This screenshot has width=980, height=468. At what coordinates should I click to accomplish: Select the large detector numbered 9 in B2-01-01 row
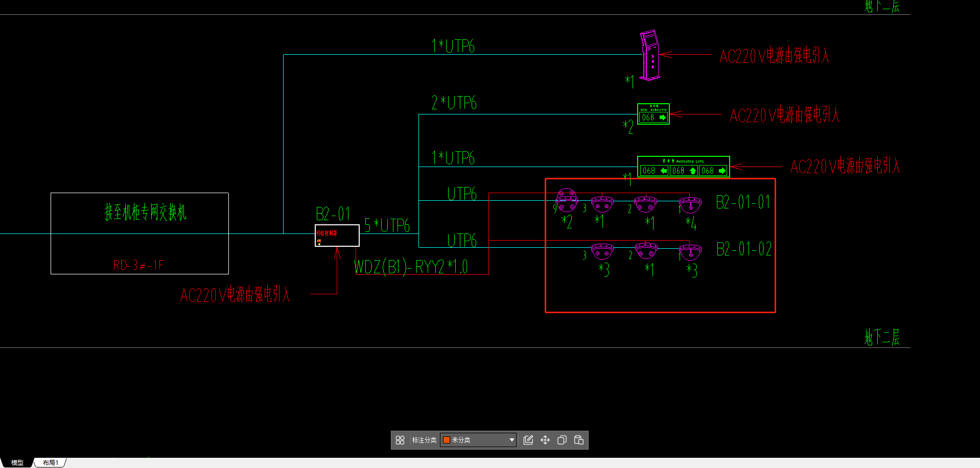pos(567,200)
